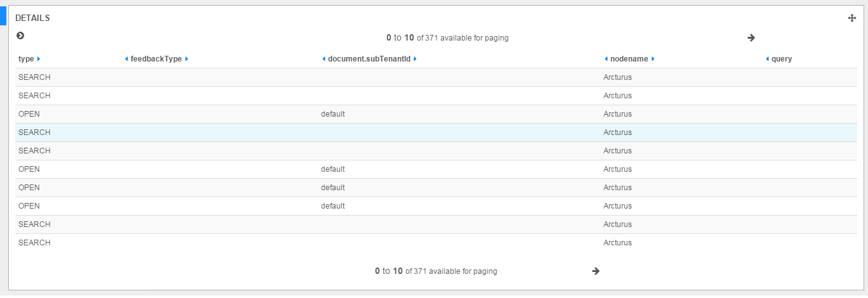Expand the highlighted SEARCH row
Viewport: 868px width, 298px height.
pos(34,133)
